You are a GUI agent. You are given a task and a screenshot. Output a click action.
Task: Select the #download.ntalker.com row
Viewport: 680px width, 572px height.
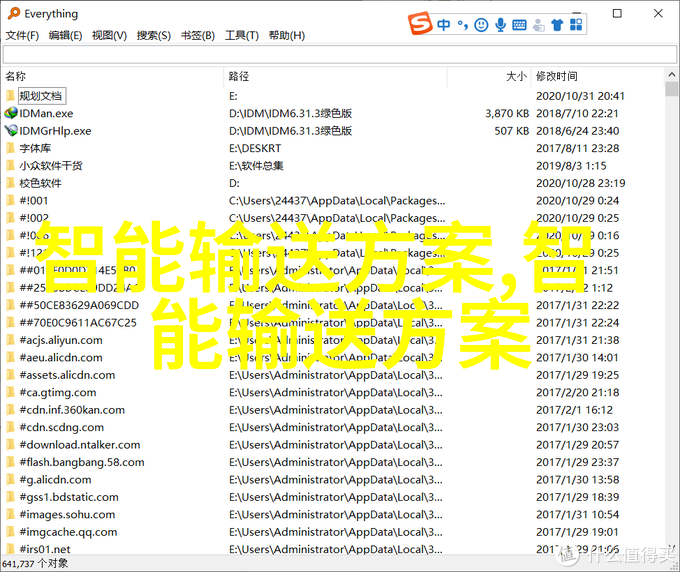click(x=333, y=445)
